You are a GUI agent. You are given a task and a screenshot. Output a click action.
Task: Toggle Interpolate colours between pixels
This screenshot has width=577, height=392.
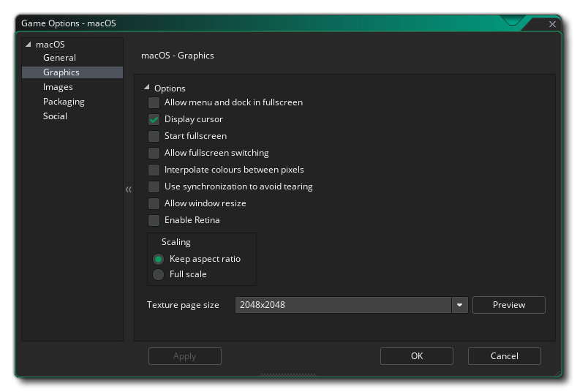(x=154, y=170)
